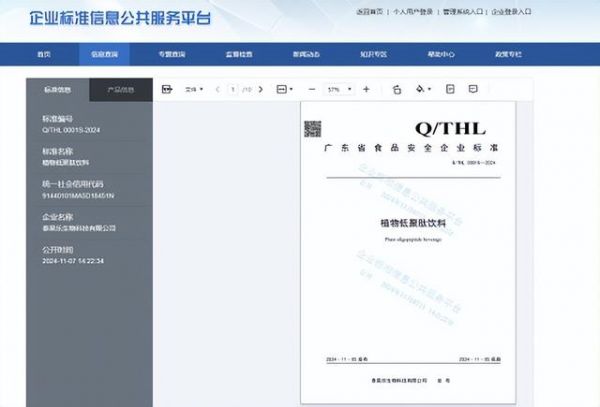Open 首页 in the navigation bar
This screenshot has width=600, height=407.
(x=44, y=54)
